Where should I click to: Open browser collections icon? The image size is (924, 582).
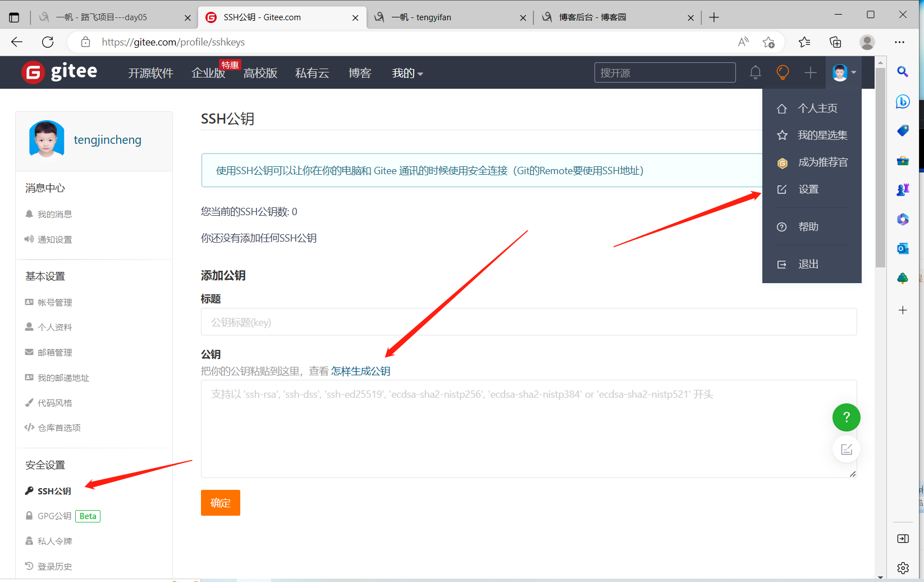coord(835,42)
